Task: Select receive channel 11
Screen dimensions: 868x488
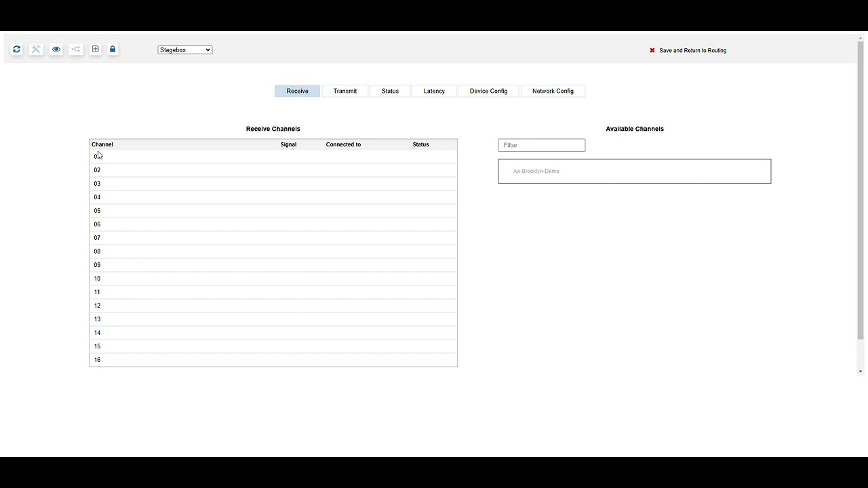Action: point(273,292)
